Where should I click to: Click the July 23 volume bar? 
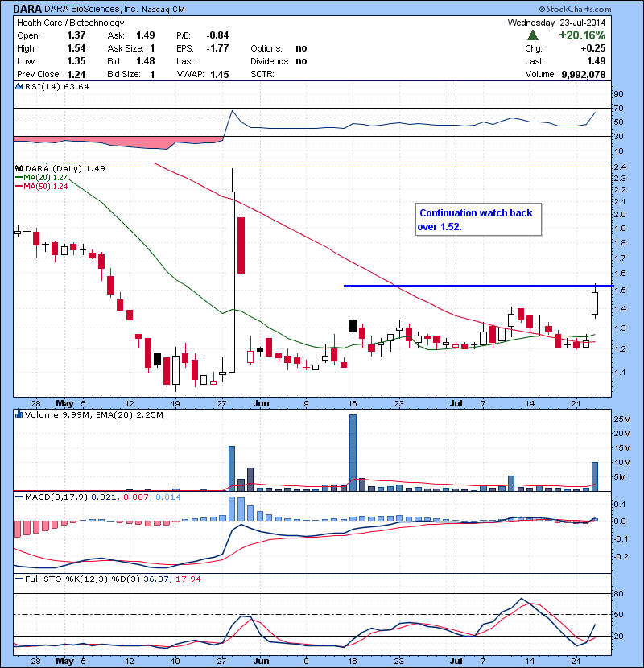595,476
